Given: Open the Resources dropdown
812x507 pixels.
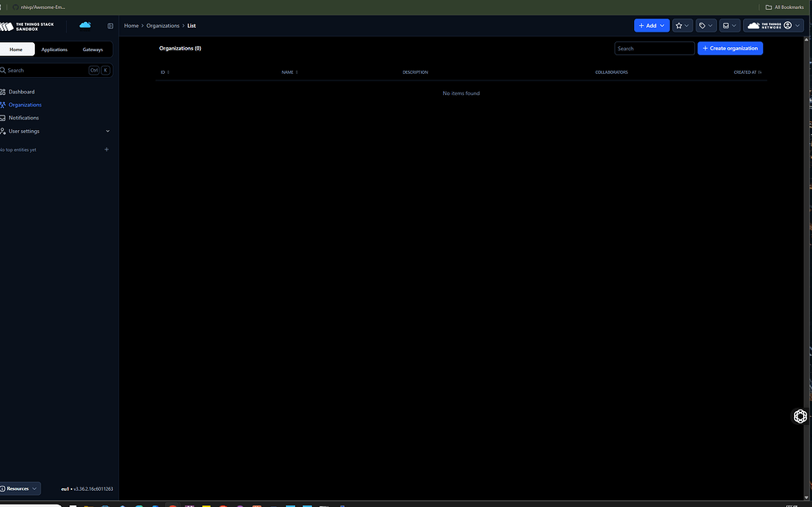Looking at the screenshot, I should (x=20, y=489).
